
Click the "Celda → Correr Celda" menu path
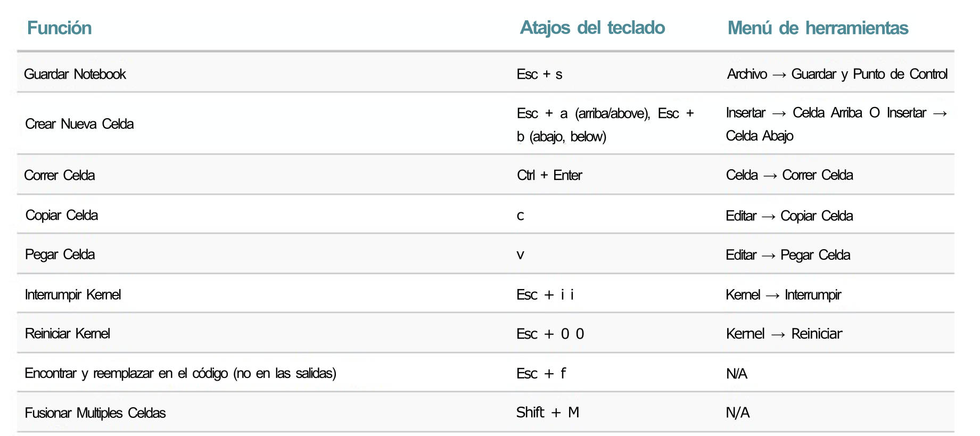tap(789, 175)
